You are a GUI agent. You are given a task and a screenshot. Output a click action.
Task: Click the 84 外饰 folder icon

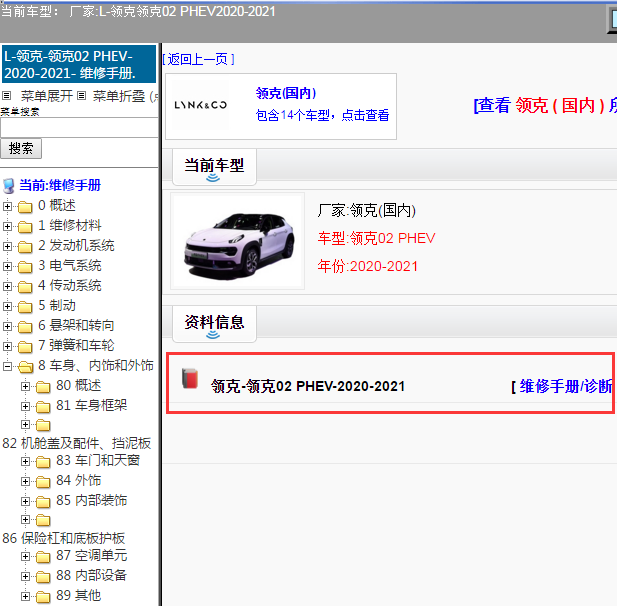(x=43, y=482)
